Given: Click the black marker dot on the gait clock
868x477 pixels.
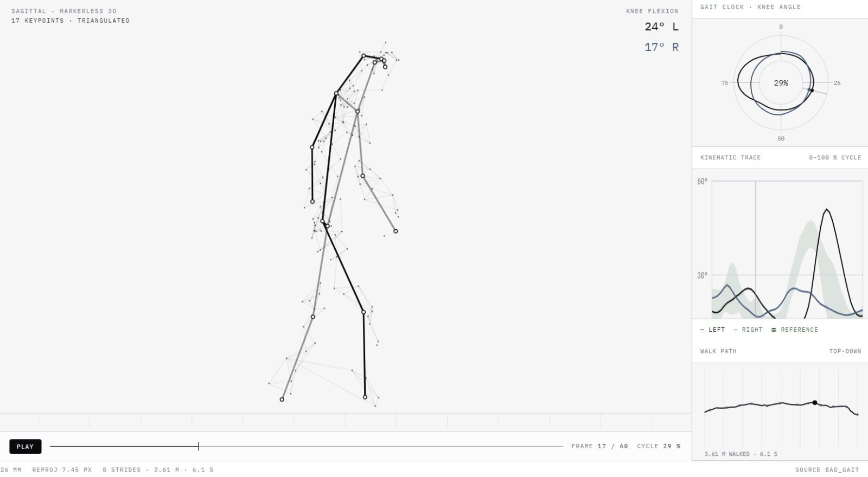Looking at the screenshot, I should coord(812,90).
